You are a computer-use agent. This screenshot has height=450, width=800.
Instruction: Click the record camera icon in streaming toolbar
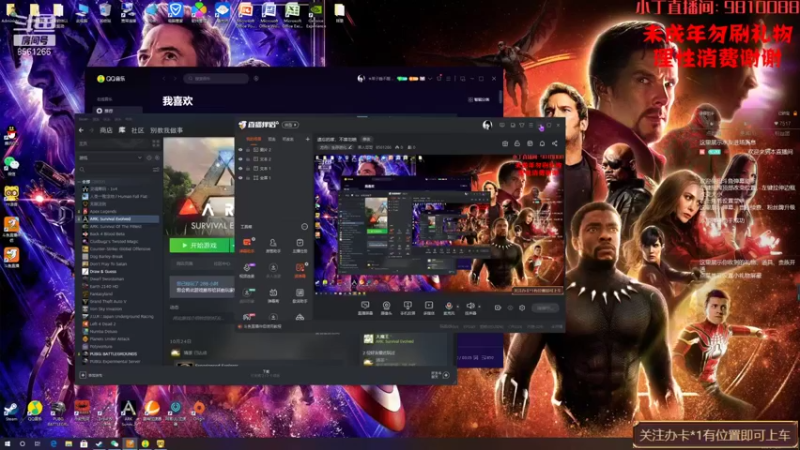pos(497,308)
